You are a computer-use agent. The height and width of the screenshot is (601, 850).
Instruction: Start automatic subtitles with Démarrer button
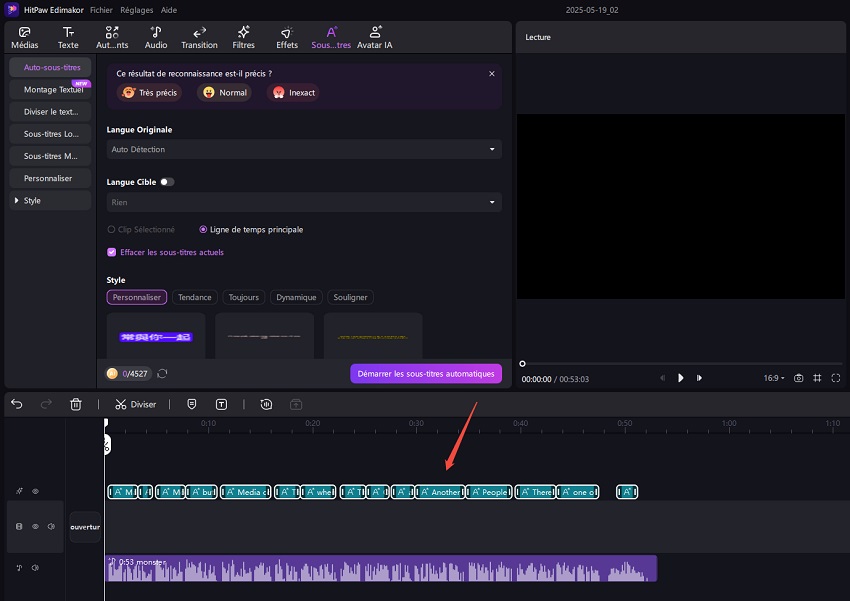(427, 373)
